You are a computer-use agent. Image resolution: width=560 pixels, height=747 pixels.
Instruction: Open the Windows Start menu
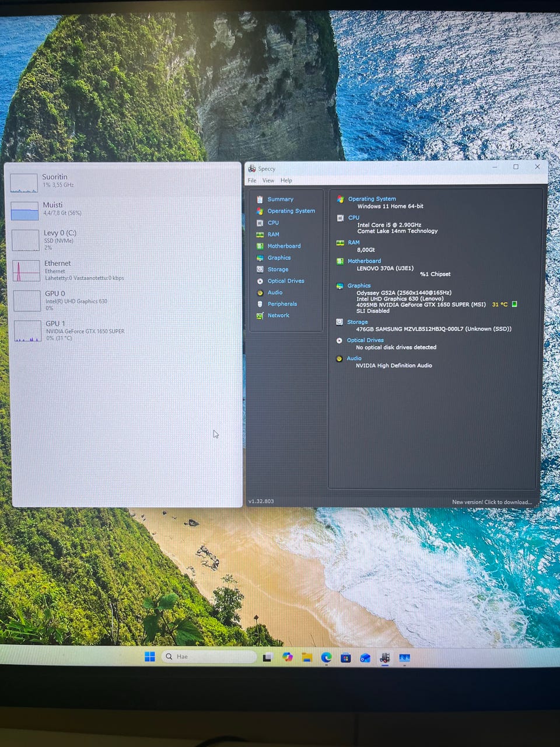point(150,657)
